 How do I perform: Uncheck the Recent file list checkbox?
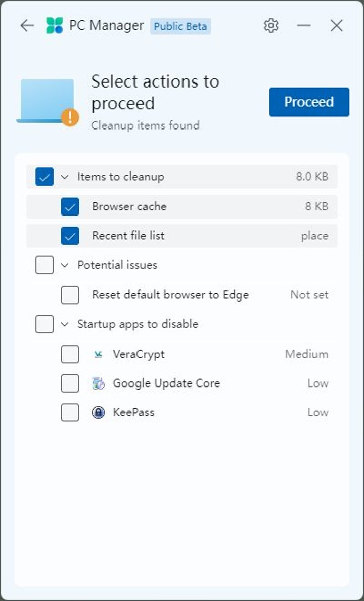pyautogui.click(x=70, y=236)
